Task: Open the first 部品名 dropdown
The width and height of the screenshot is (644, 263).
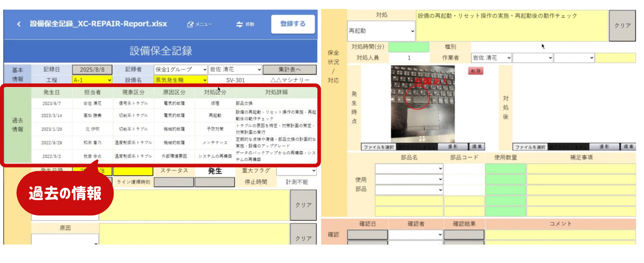Action: 409,168
